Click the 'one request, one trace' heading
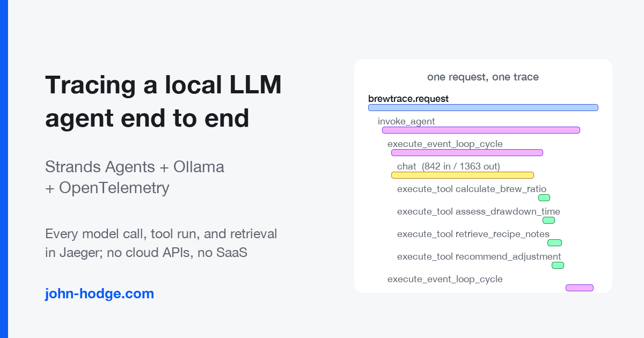This screenshot has width=644, height=338. [x=483, y=77]
